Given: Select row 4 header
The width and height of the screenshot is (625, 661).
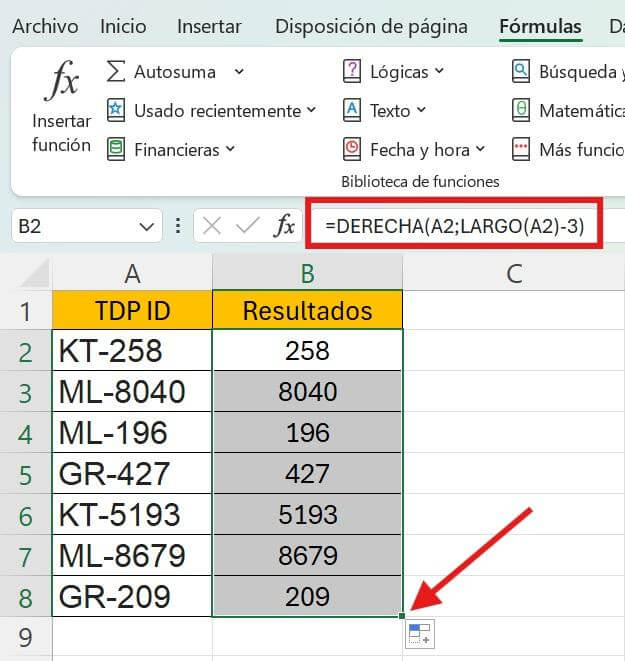Looking at the screenshot, I should point(25,433).
